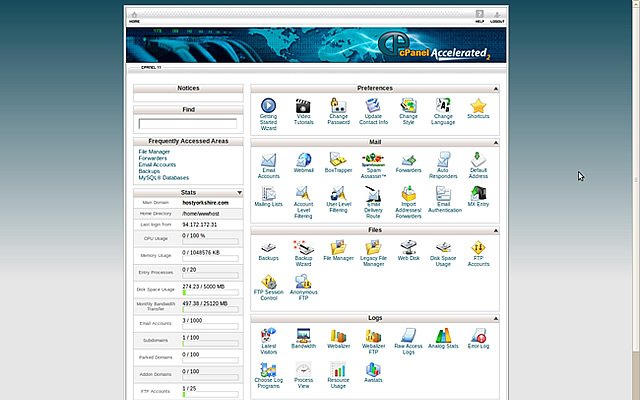The height and width of the screenshot is (400, 640).
Task: Open Raw Access Logs
Action: click(x=408, y=341)
